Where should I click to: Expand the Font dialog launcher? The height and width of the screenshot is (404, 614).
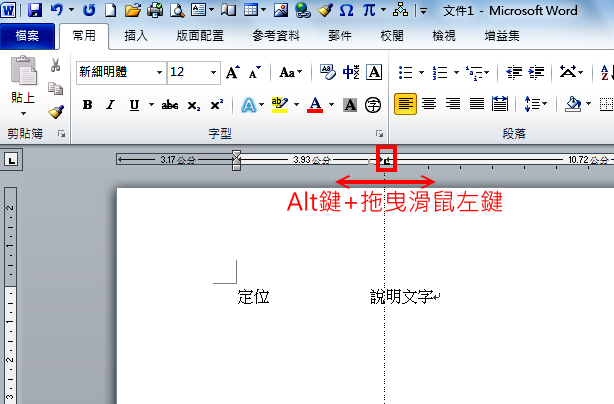point(379,133)
